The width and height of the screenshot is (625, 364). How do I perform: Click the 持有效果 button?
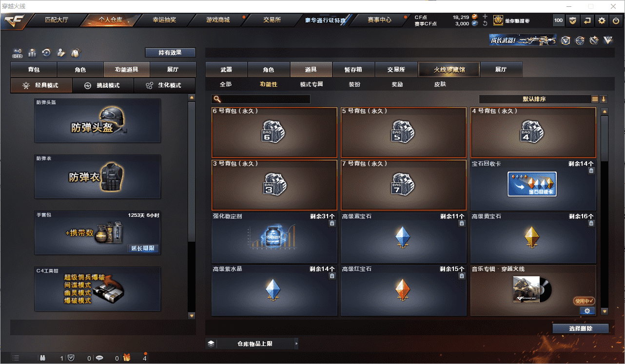(170, 53)
